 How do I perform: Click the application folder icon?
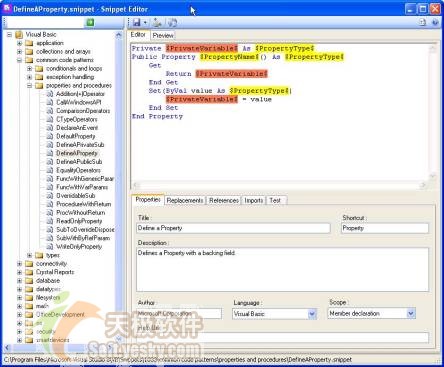pos(29,43)
